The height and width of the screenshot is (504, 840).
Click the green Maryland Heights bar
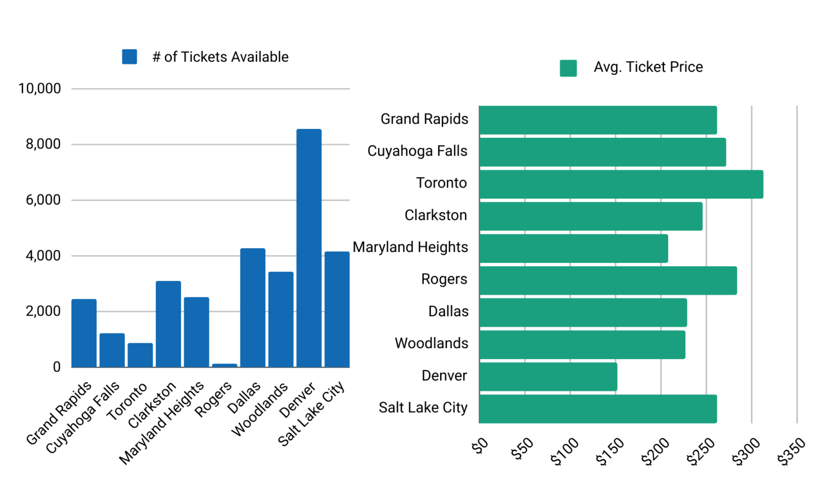pyautogui.click(x=573, y=248)
